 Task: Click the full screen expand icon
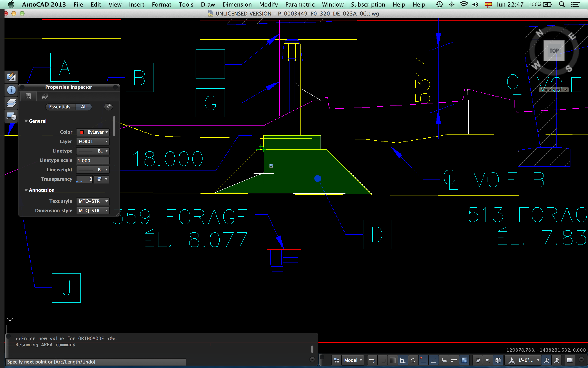pyautogui.click(x=570, y=360)
